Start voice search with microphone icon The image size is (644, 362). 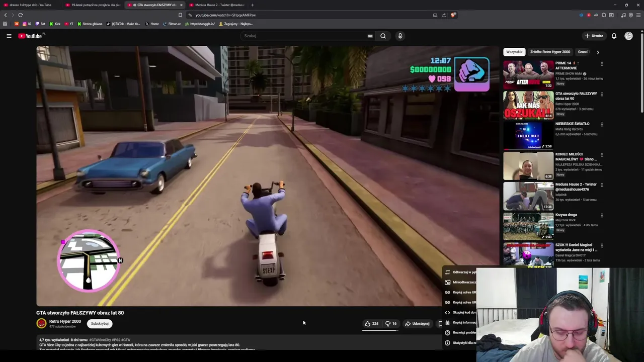[x=400, y=36]
